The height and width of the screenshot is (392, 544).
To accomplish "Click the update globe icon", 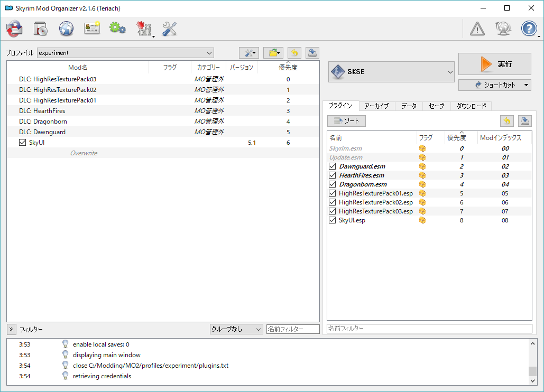I will click(x=503, y=29).
